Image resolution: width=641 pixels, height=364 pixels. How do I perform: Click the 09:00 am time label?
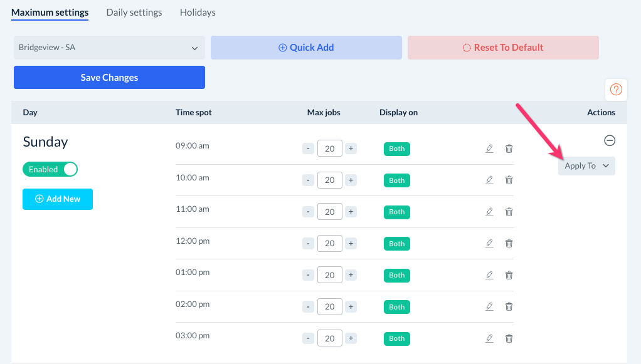coord(193,146)
